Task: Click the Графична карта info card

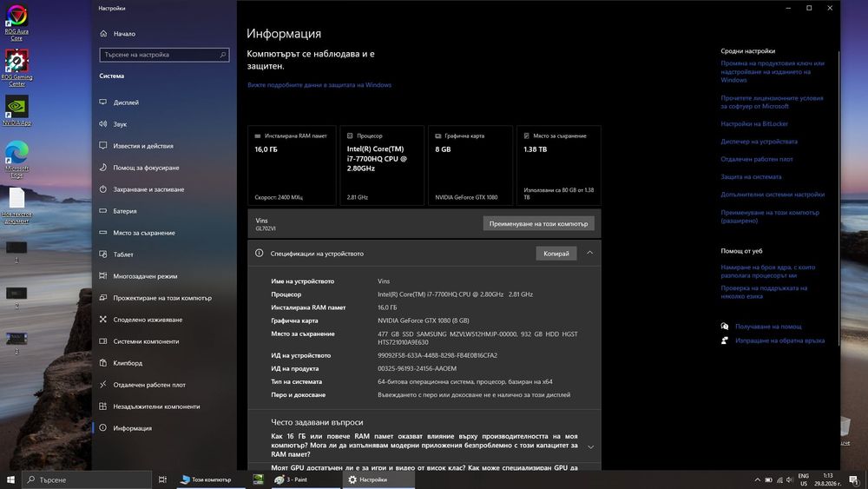Action: [470, 166]
